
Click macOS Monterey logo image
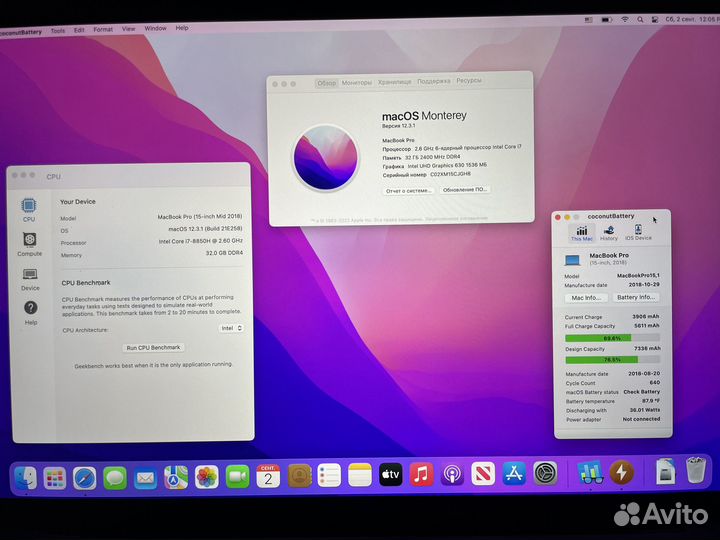326,157
